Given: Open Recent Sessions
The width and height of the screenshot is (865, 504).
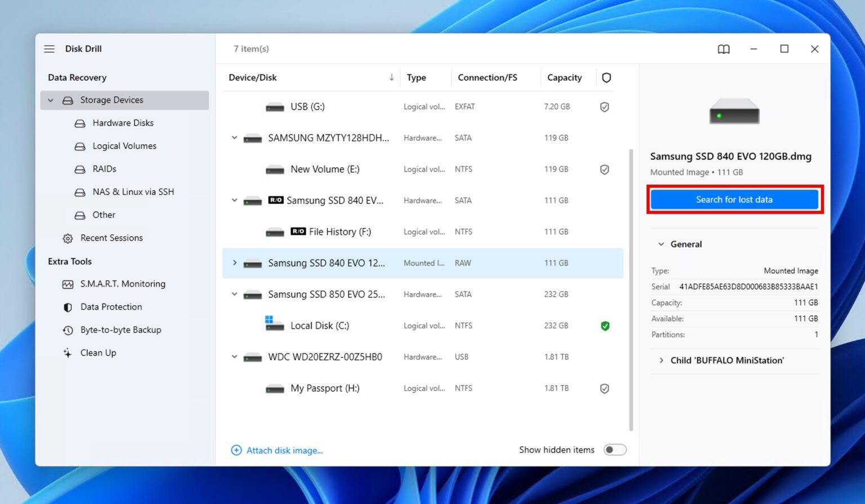Looking at the screenshot, I should (112, 238).
